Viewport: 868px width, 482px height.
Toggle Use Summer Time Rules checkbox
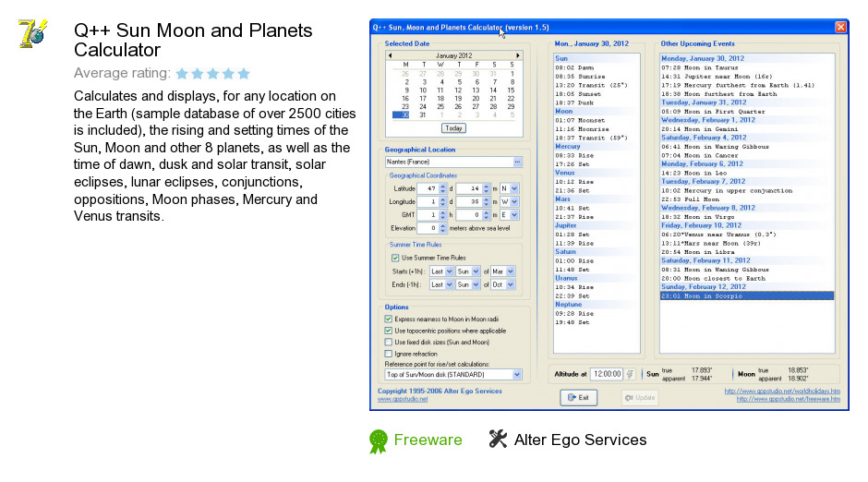pos(395,258)
